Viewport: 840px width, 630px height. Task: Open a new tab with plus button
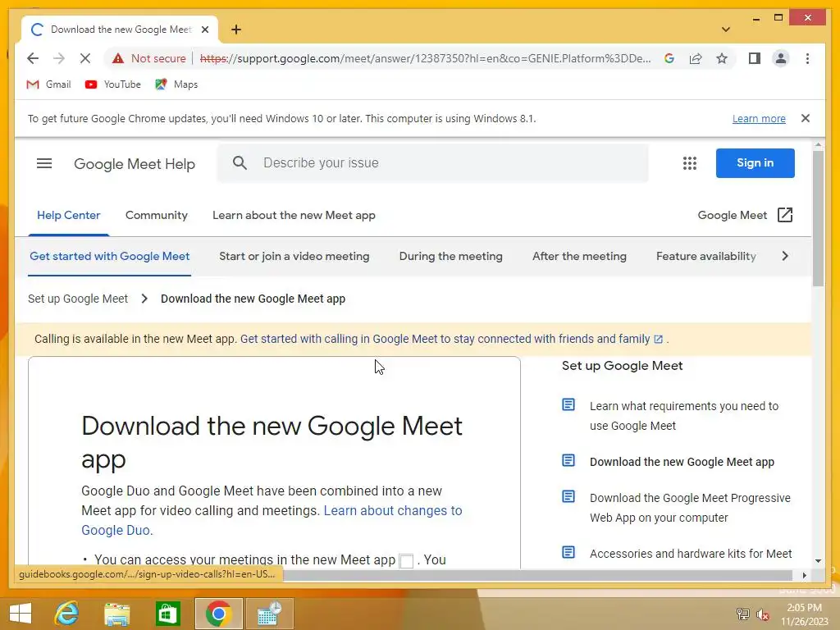pos(236,30)
